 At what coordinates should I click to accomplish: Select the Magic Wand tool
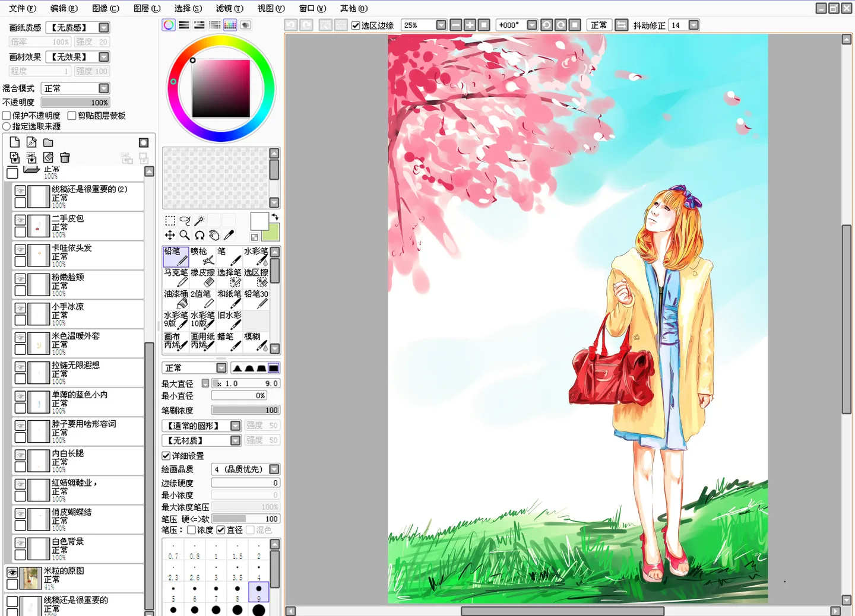tap(199, 221)
